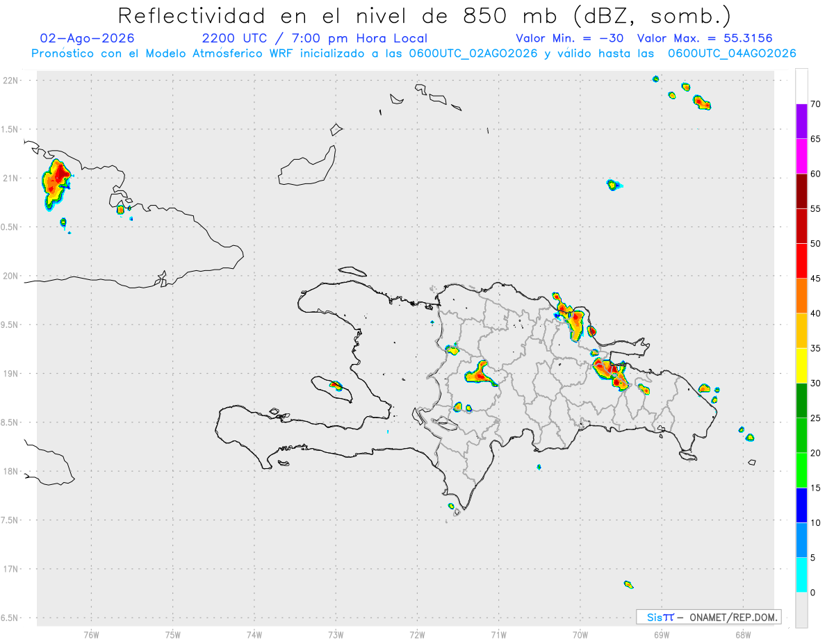Select the dark red 55–60 dBZ colorbar band

801,191
